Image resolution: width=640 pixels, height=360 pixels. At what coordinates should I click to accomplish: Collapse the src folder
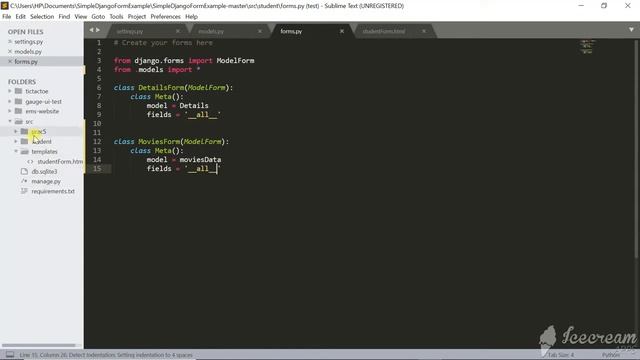pyautogui.click(x=10, y=121)
